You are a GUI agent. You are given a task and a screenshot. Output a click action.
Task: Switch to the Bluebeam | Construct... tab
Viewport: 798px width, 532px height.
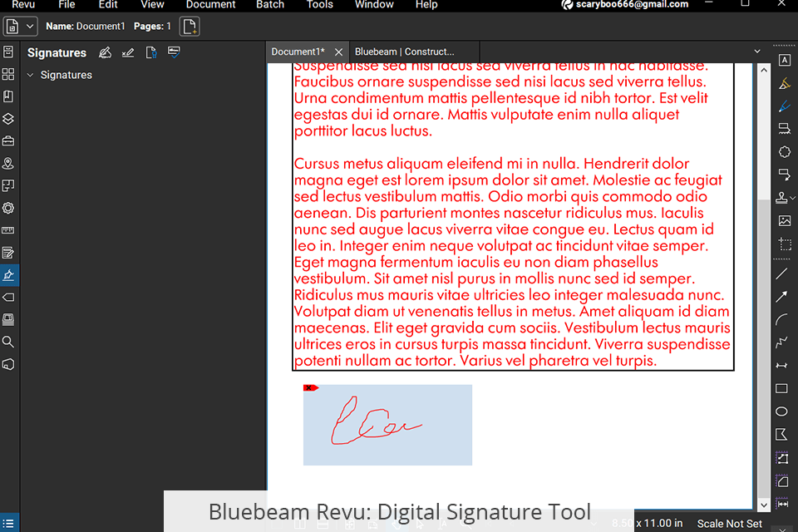414,52
